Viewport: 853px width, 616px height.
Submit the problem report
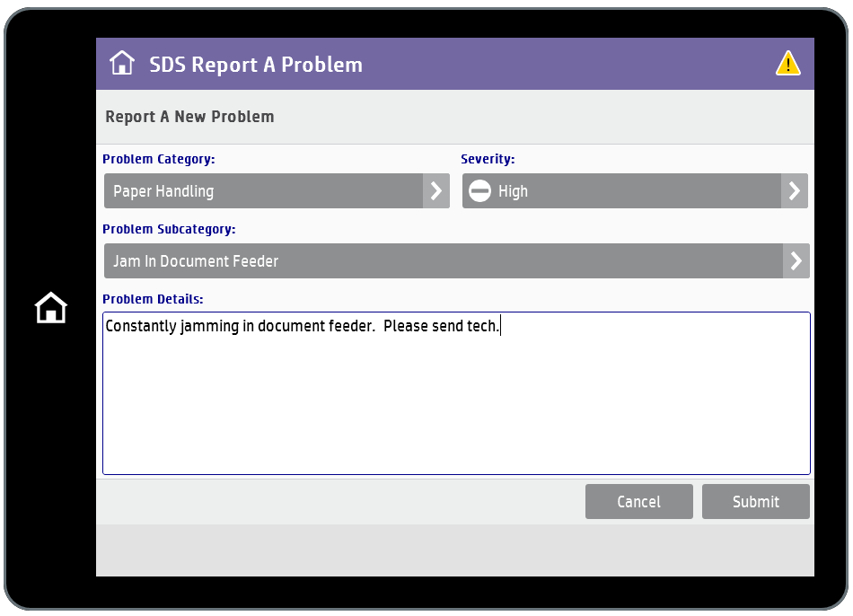(x=756, y=502)
